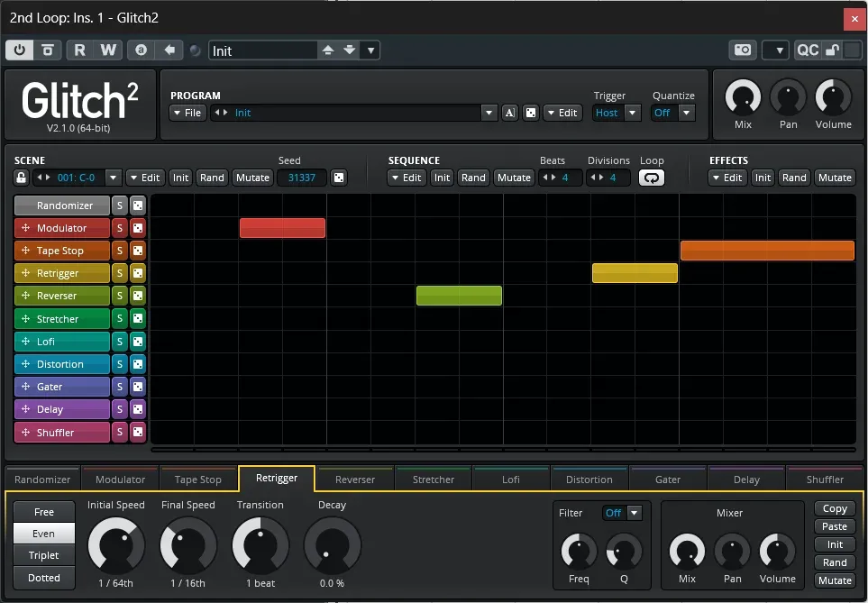Click the camera snapshot icon in host toolbar
Image resolution: width=868 pixels, height=603 pixels.
point(743,50)
